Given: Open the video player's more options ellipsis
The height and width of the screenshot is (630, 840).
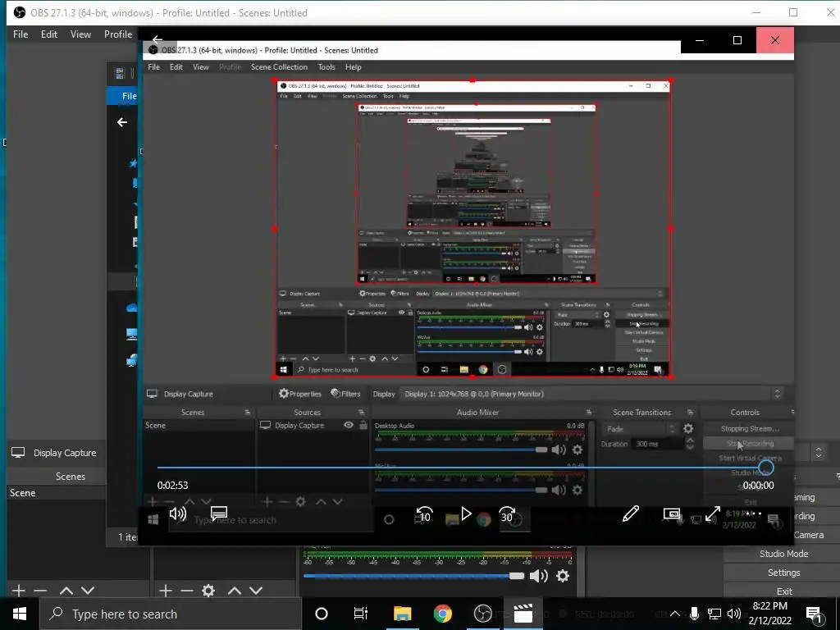Looking at the screenshot, I should pos(755,514).
